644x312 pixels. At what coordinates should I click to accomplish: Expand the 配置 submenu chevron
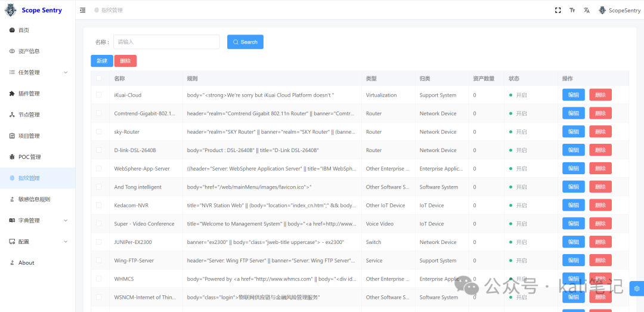(x=66, y=242)
